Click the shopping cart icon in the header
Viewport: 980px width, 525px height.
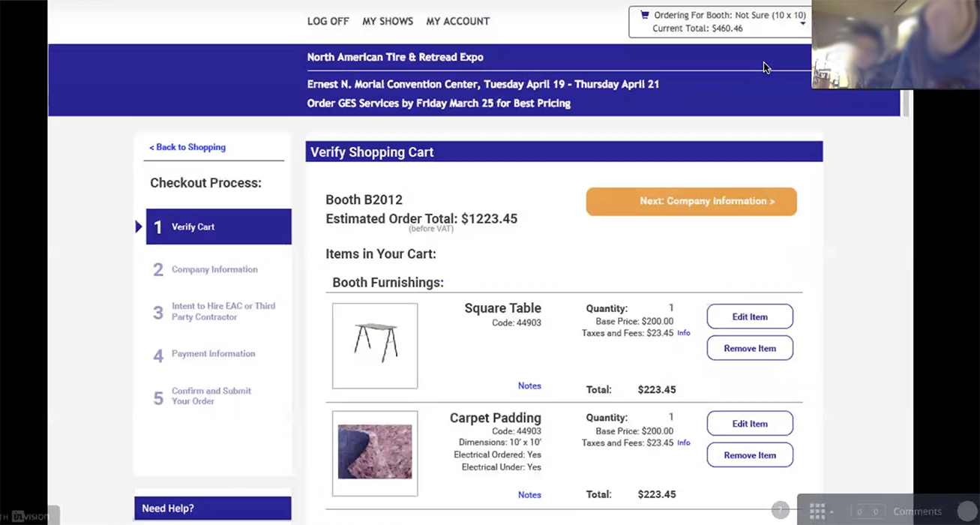coord(644,14)
